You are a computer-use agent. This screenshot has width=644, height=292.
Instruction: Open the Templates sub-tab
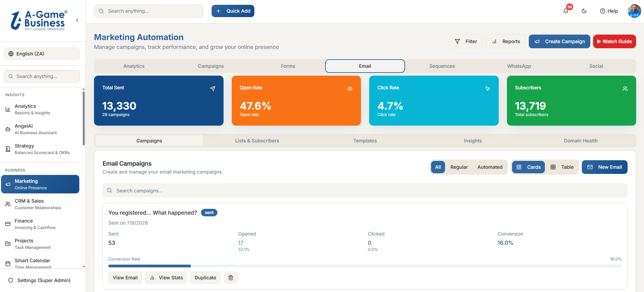[365, 141]
